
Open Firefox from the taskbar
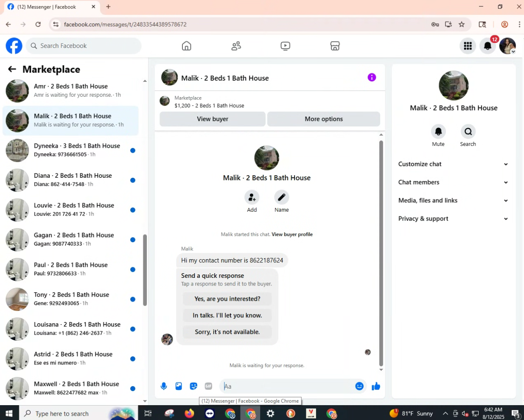pos(189,413)
